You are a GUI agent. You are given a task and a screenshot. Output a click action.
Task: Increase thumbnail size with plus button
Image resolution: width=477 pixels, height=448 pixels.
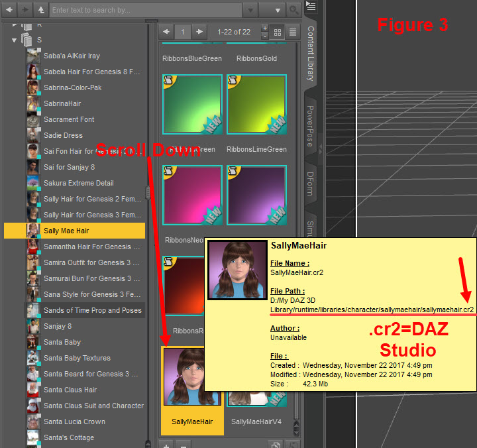[265, 28]
